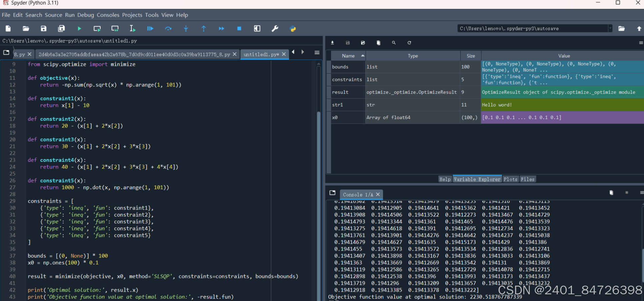Save variable data as new file

(x=363, y=43)
